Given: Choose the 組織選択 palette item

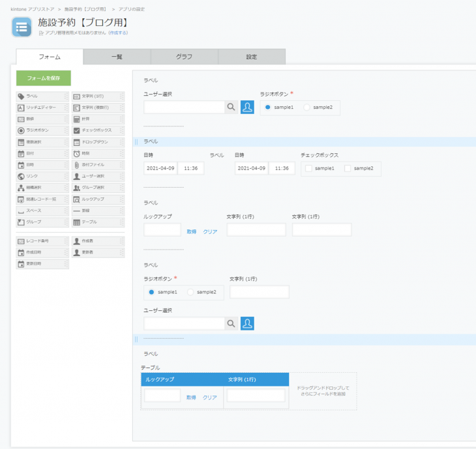Looking at the screenshot, I should pos(42,188).
